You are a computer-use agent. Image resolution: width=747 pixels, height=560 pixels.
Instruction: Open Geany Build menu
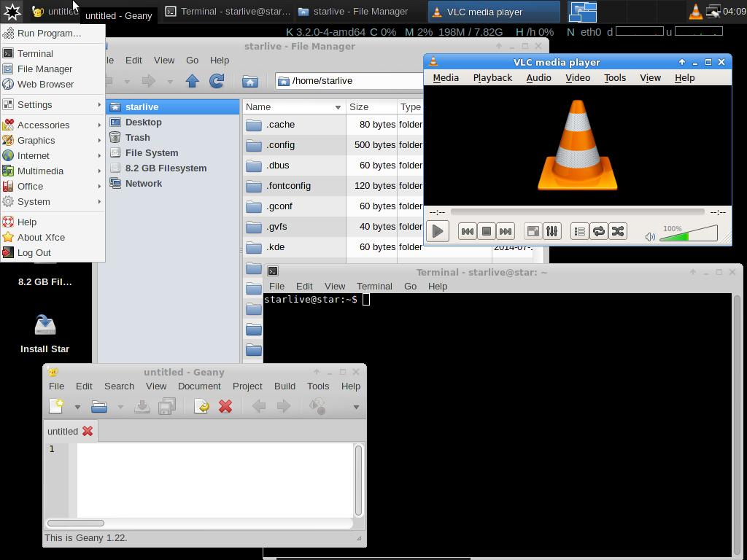coord(285,386)
